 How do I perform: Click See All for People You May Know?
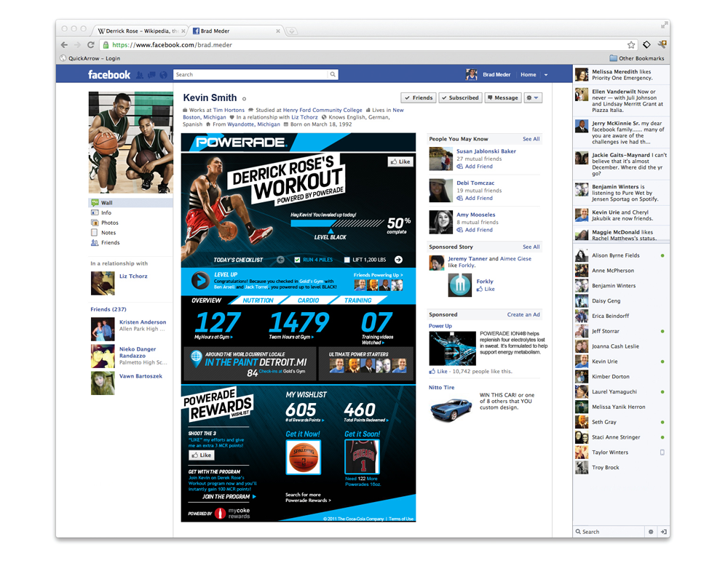[x=531, y=139]
